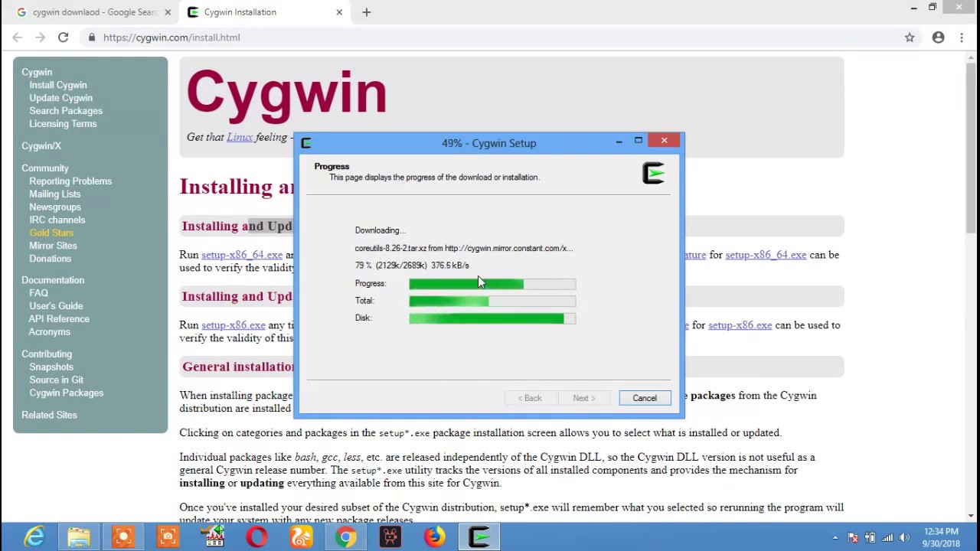Open the FAQ sidebar link
Image resolution: width=980 pixels, height=551 pixels.
[39, 293]
